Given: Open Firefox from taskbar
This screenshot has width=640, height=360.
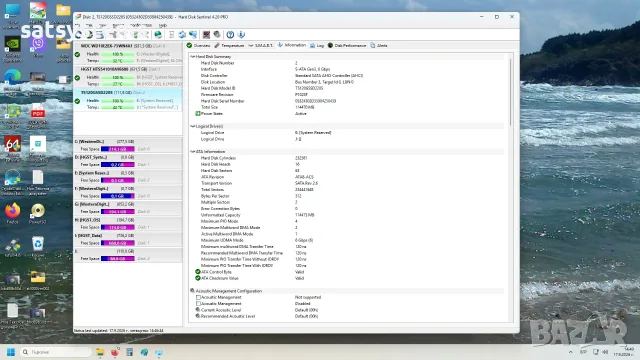Looking at the screenshot, I should (115, 352).
